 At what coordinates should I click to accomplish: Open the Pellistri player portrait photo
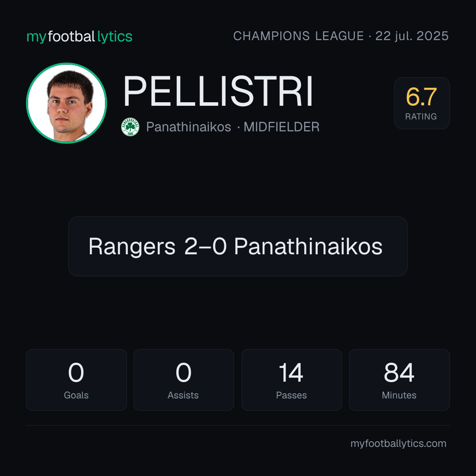coord(67,103)
